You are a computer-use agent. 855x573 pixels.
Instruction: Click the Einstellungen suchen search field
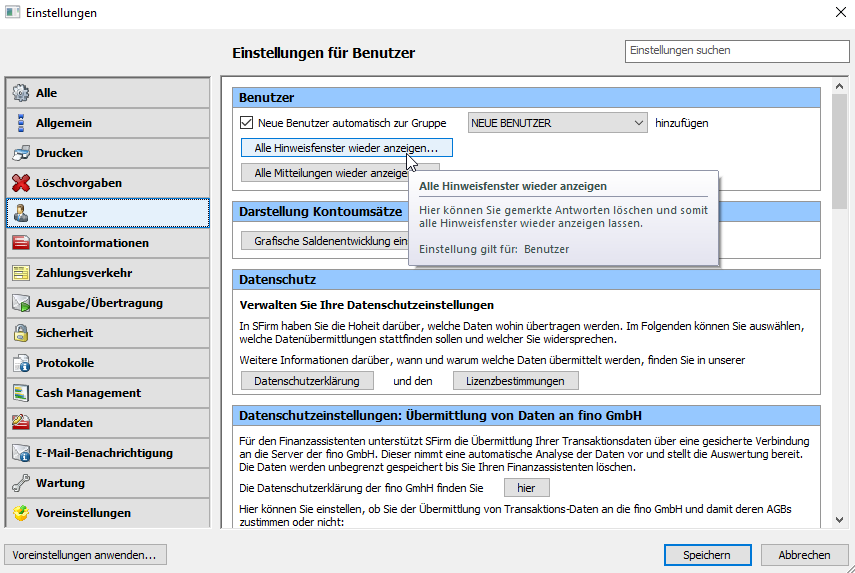coord(737,51)
